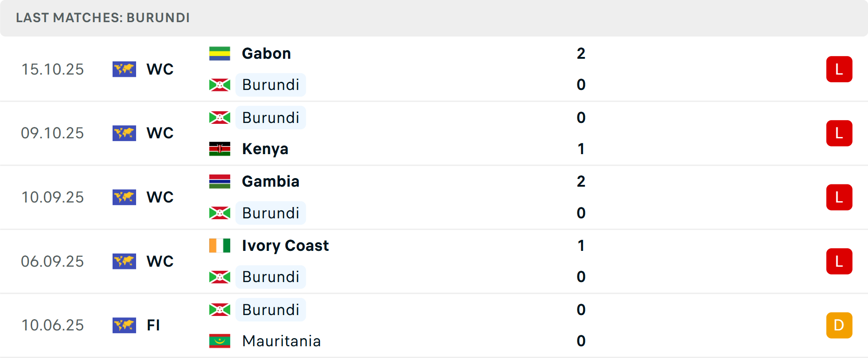This screenshot has height=358, width=868.
Task: Click the FI competition label
Action: pyautogui.click(x=154, y=325)
